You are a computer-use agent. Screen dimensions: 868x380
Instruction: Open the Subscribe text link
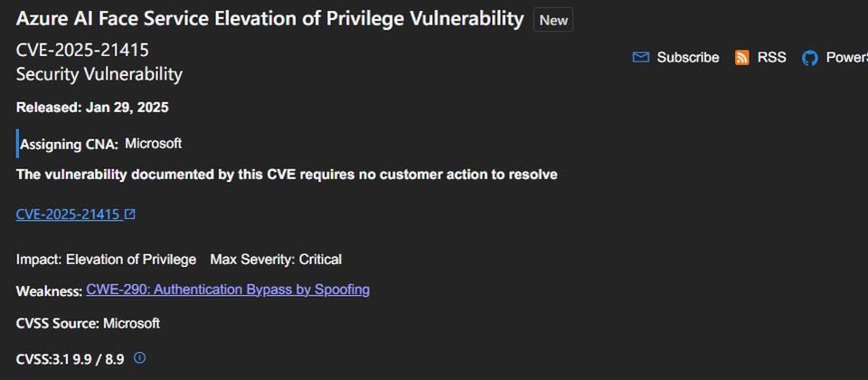click(687, 57)
